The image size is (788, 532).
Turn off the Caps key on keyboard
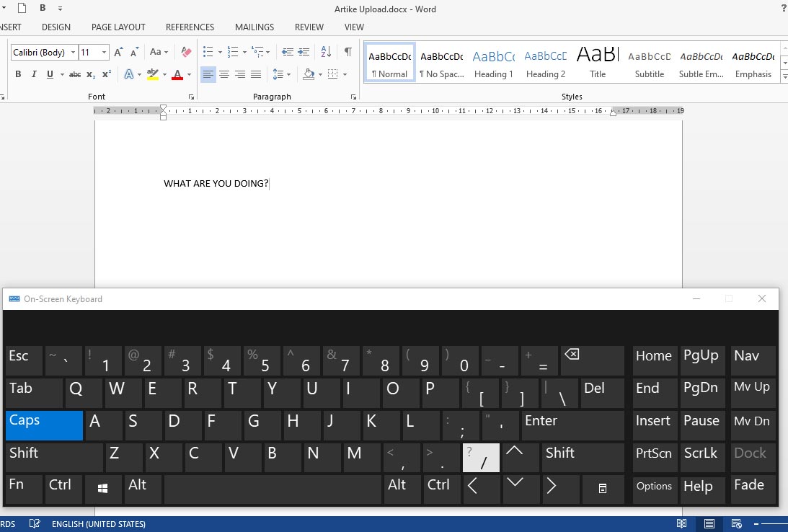tap(44, 425)
